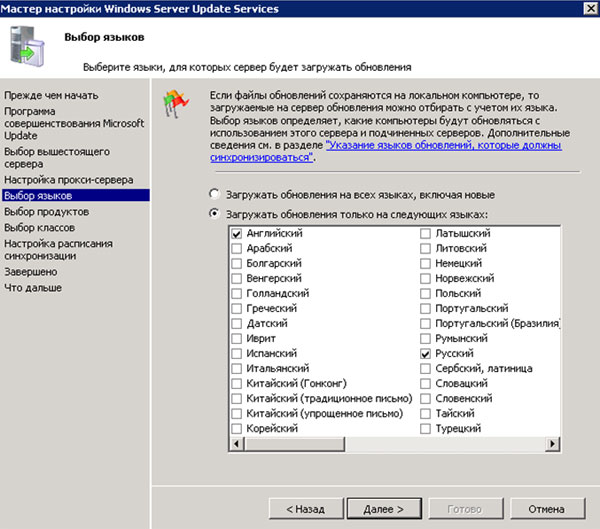This screenshot has width=600, height=529.
Task: Select download only following languages option
Action: 214,213
